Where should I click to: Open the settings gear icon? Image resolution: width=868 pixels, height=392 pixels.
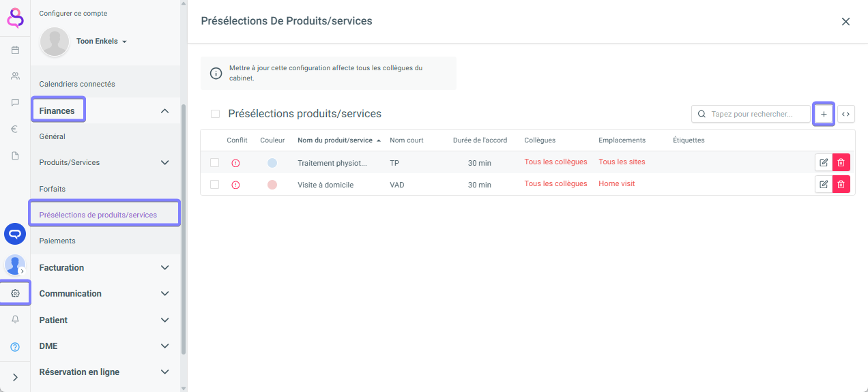click(x=15, y=293)
